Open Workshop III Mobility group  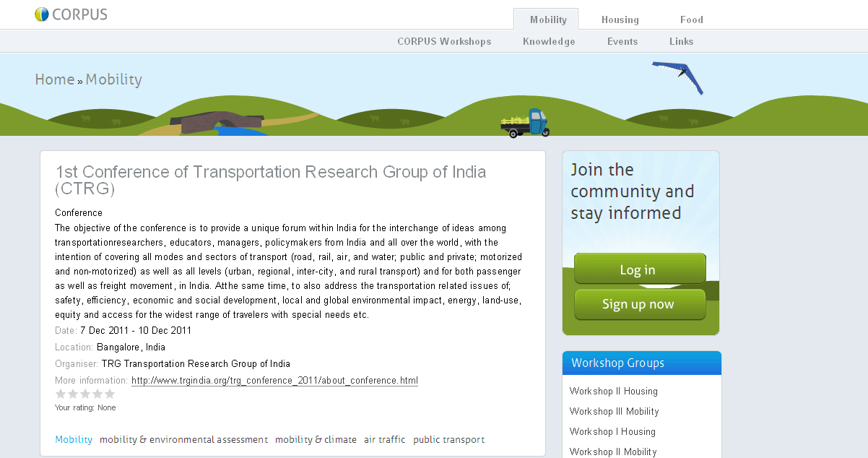614,412
